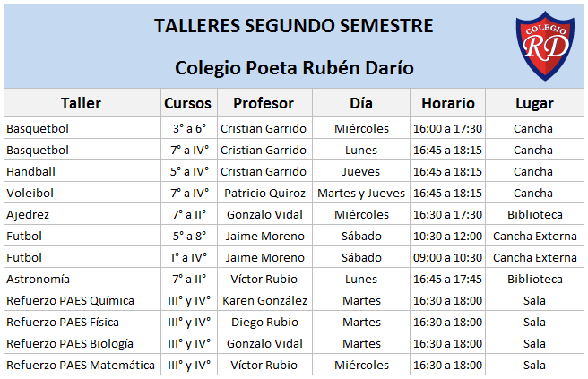
Task: Select the Refuerzo PAES Matemática cell
Action: pos(81,365)
